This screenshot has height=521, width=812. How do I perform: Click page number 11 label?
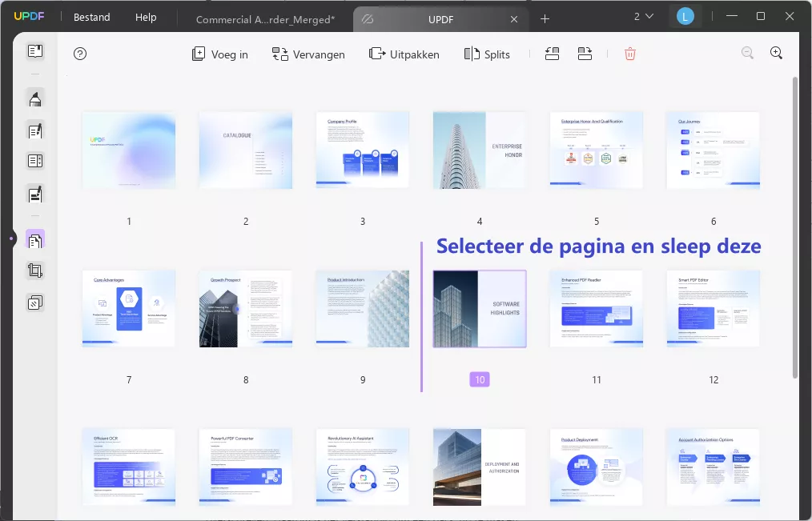click(597, 380)
